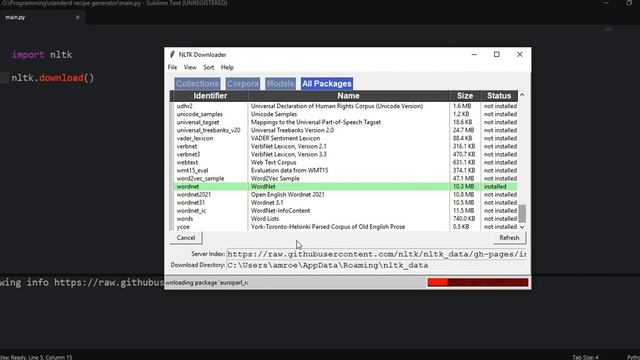Click the 10.3 MB size cell
This screenshot has height=360, width=640.
[463, 187]
